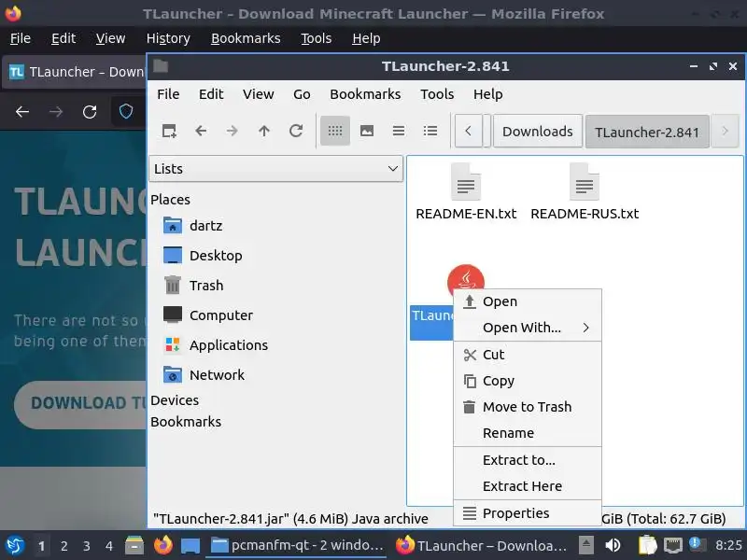747x560 pixels.
Task: Open the start menu in taskbar
Action: pyautogui.click(x=15, y=546)
